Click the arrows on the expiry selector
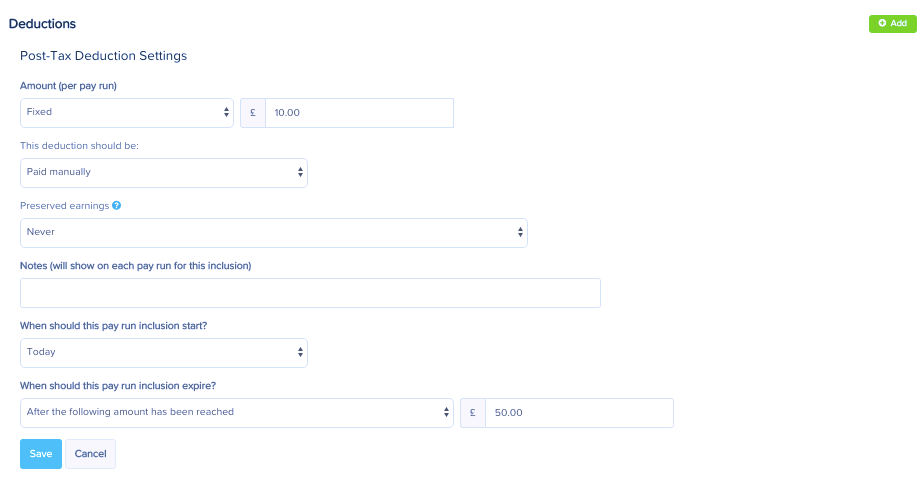 coord(446,412)
